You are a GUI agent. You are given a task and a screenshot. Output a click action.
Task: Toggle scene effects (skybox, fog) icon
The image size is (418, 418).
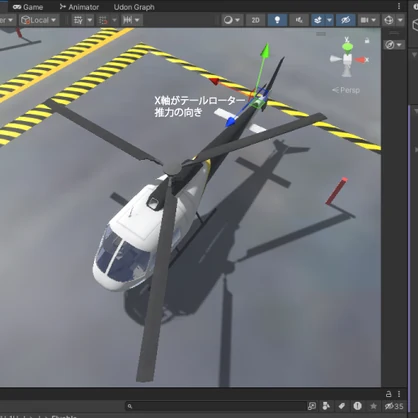click(x=318, y=20)
